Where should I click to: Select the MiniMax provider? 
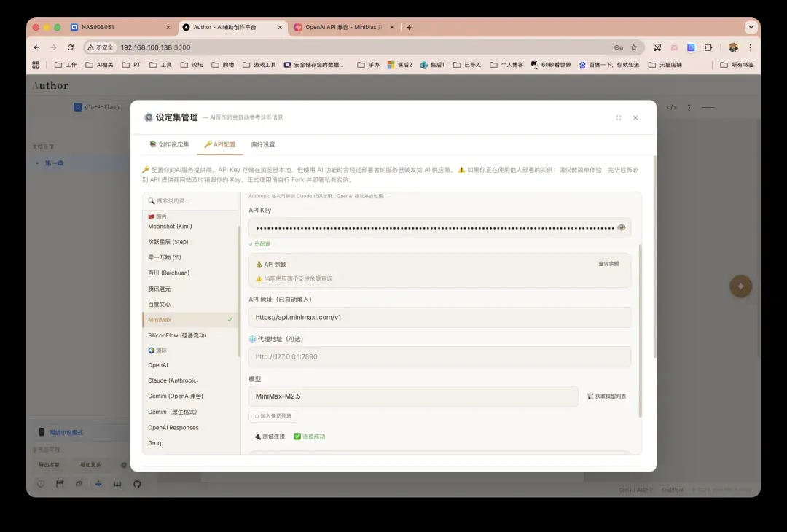[x=160, y=320]
